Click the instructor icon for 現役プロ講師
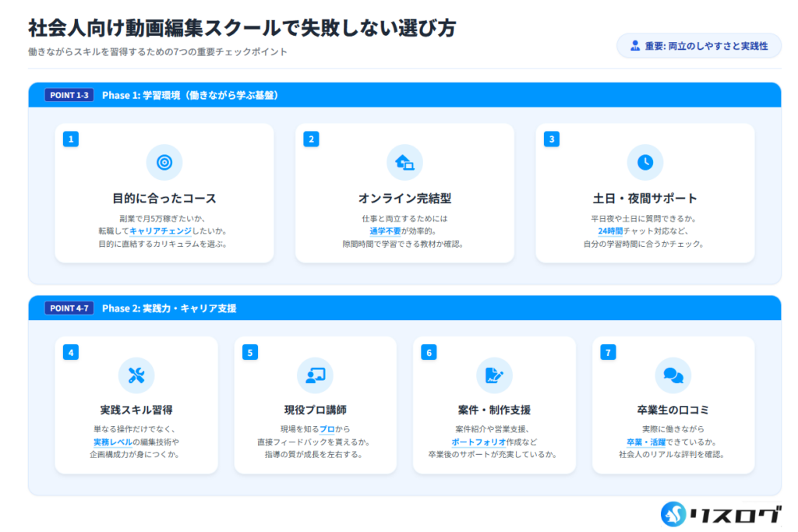798x532 pixels. pyautogui.click(x=315, y=375)
